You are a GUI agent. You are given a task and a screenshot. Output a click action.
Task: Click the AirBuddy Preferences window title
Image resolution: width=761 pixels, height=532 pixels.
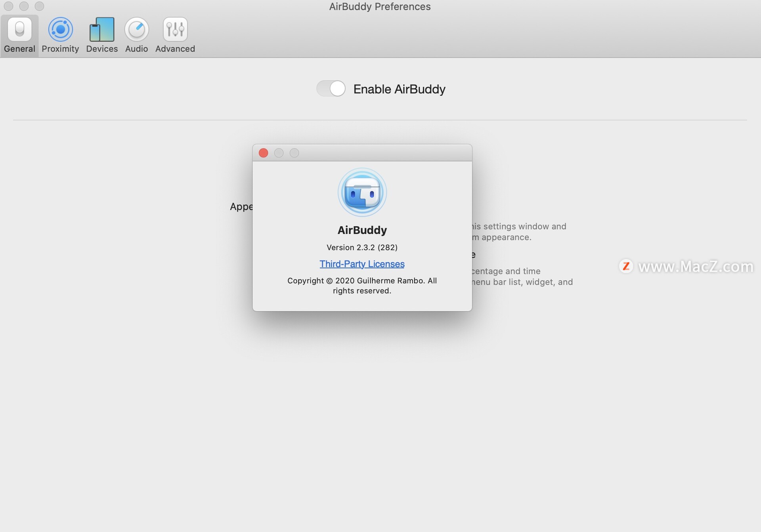[x=380, y=7]
